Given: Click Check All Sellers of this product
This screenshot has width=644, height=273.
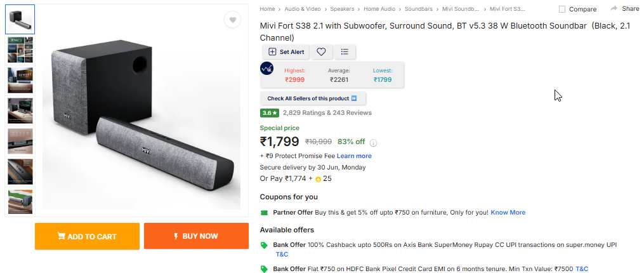Looking at the screenshot, I should point(313,98).
